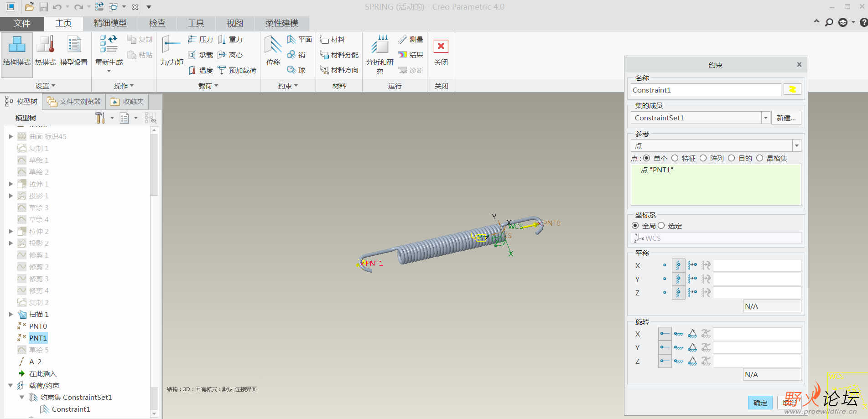Screen dimensions: 868x419
Task: Open the ConstraintSet1 dropdown
Action: (x=765, y=118)
